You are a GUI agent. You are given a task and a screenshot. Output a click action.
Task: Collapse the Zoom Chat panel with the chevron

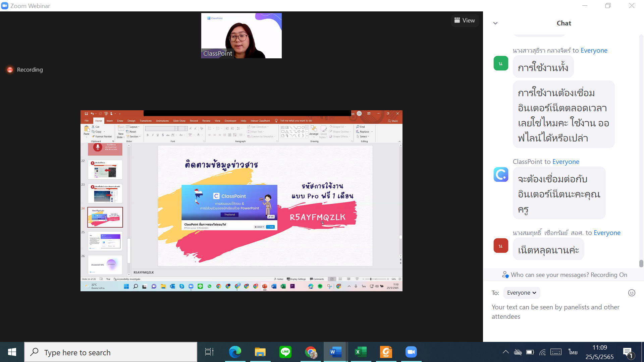point(495,23)
